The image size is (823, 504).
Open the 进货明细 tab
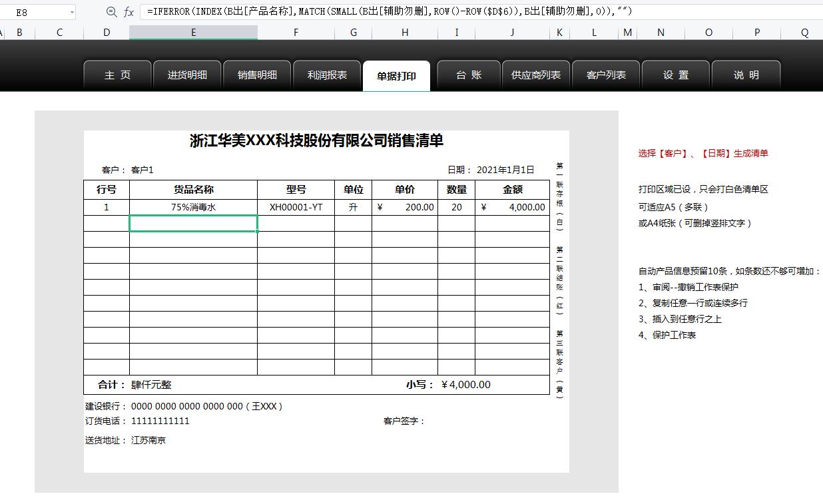point(187,75)
